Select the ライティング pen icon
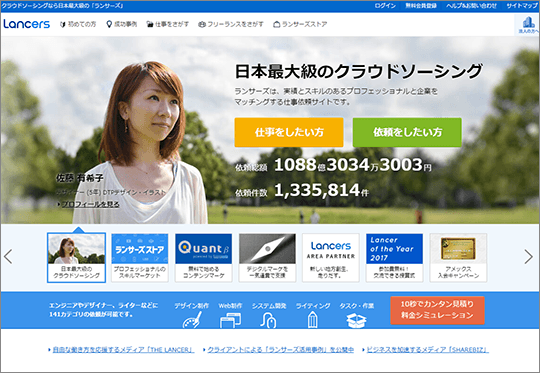 point(312,319)
